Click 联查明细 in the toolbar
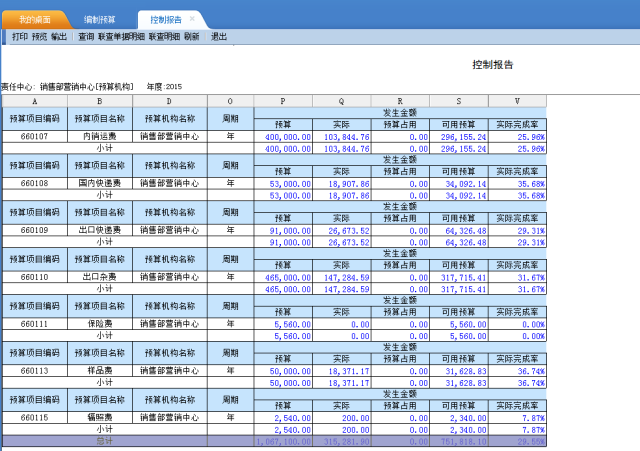Image resolution: width=640 pixels, height=451 pixels. pos(164,36)
